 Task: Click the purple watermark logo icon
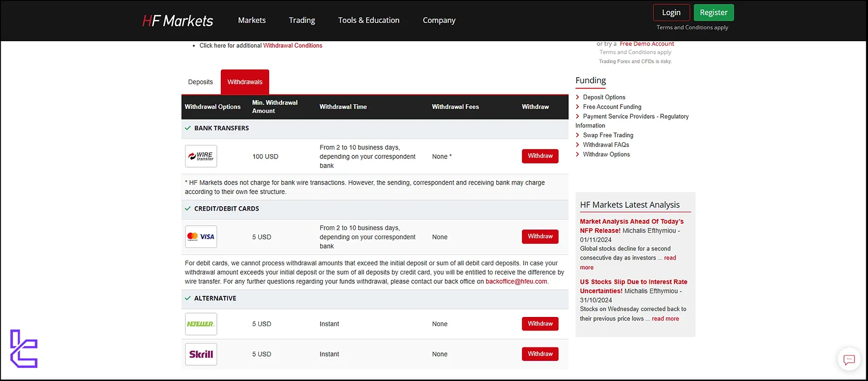point(24,348)
